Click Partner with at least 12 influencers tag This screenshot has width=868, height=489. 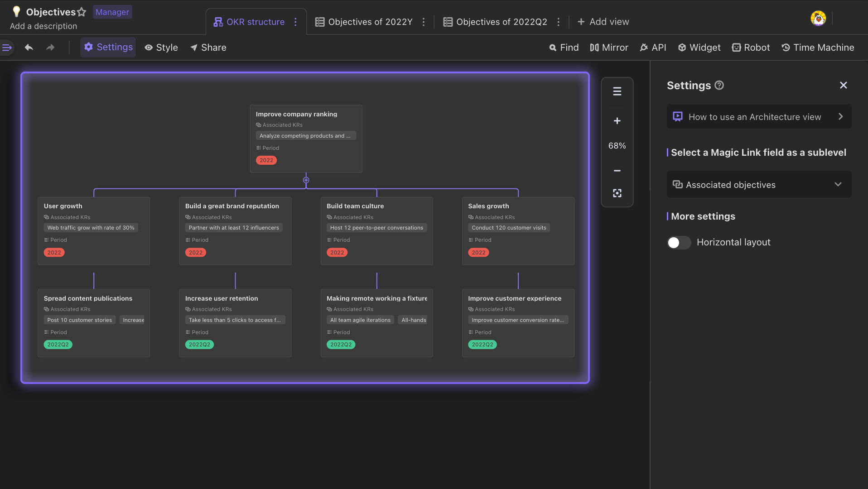click(234, 228)
